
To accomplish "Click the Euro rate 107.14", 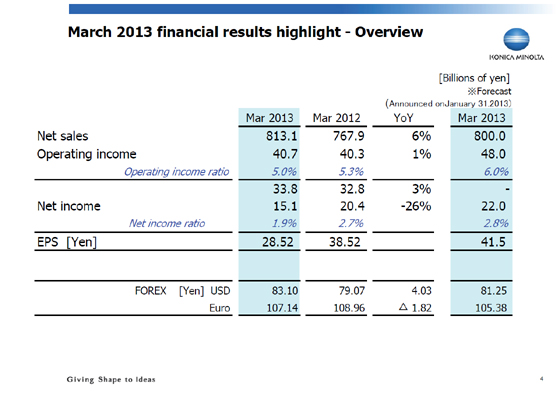I will point(282,308).
